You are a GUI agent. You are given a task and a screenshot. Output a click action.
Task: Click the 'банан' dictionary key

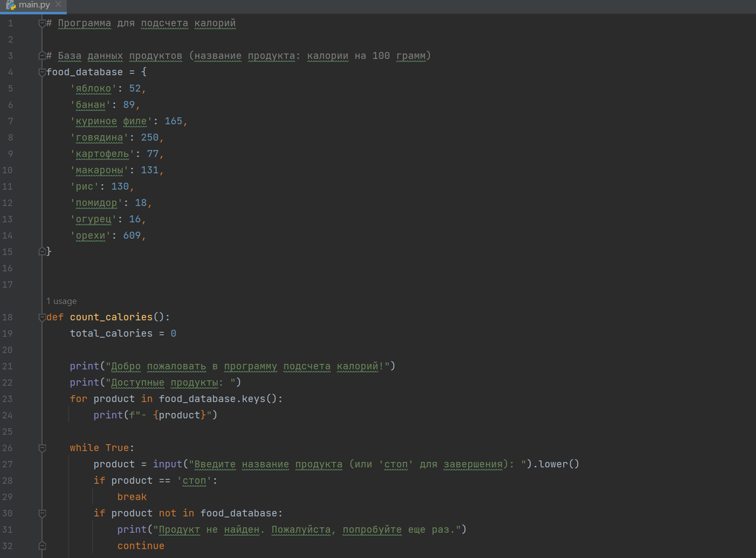click(x=91, y=105)
